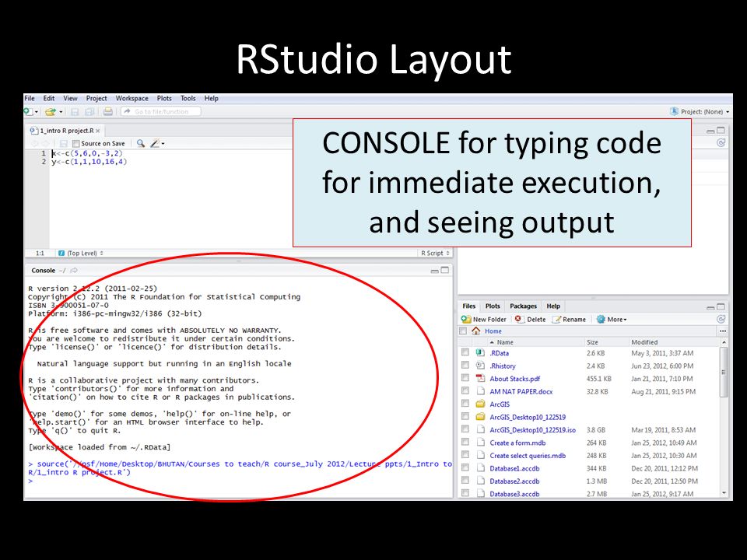Click the New file icon in toolbar
Image resolution: width=747 pixels, height=560 pixels.
[x=29, y=111]
